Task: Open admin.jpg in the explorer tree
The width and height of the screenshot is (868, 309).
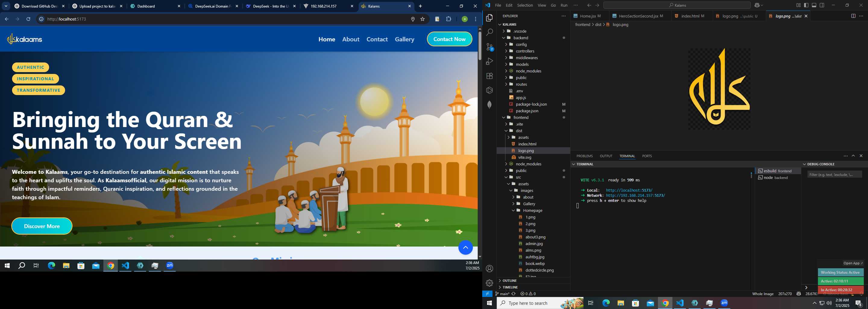Action: (534, 244)
